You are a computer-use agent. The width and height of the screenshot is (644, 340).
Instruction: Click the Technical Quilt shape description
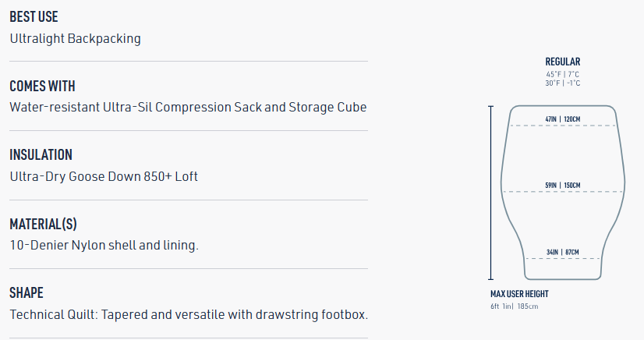click(189, 314)
